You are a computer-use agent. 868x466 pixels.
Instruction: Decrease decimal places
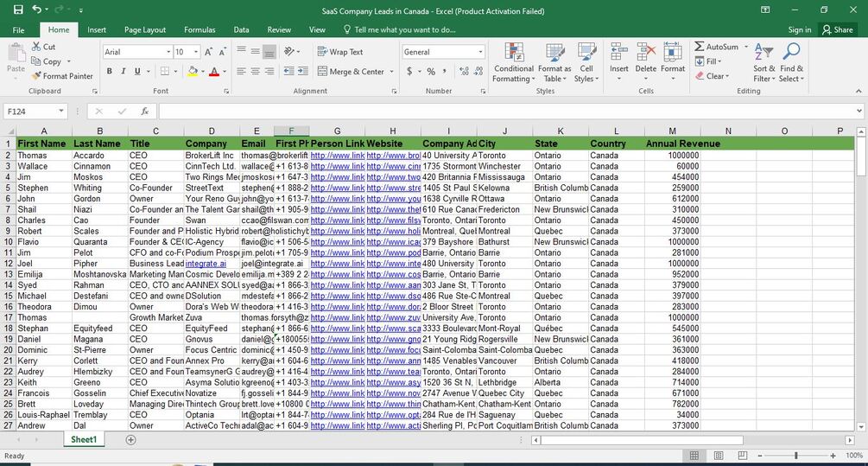(x=478, y=71)
